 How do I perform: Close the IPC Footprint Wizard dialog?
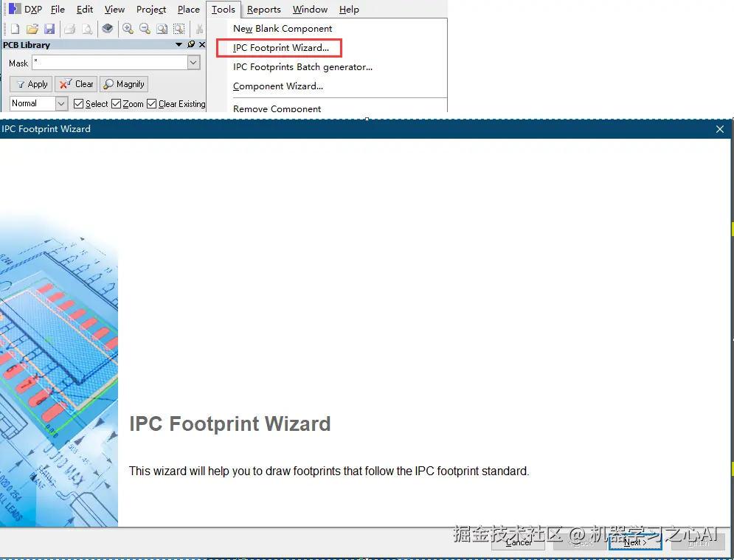719,129
